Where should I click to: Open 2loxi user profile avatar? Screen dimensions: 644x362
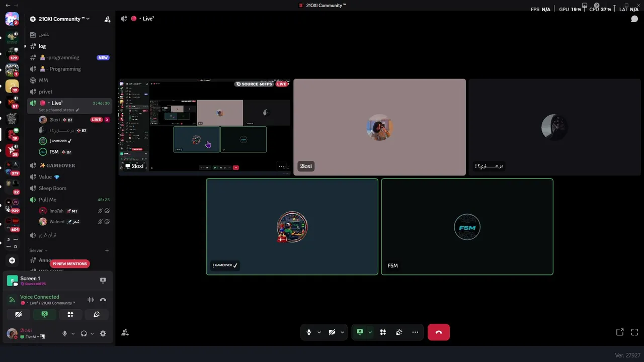[12, 333]
